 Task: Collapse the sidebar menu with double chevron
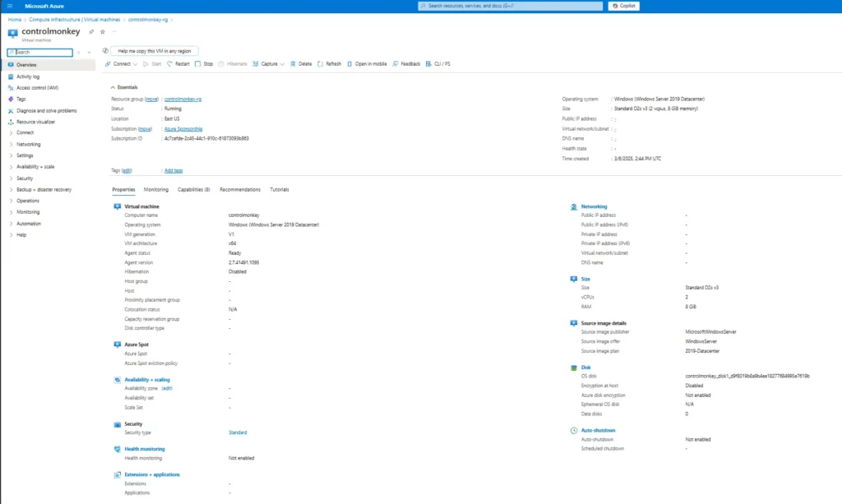89,53
